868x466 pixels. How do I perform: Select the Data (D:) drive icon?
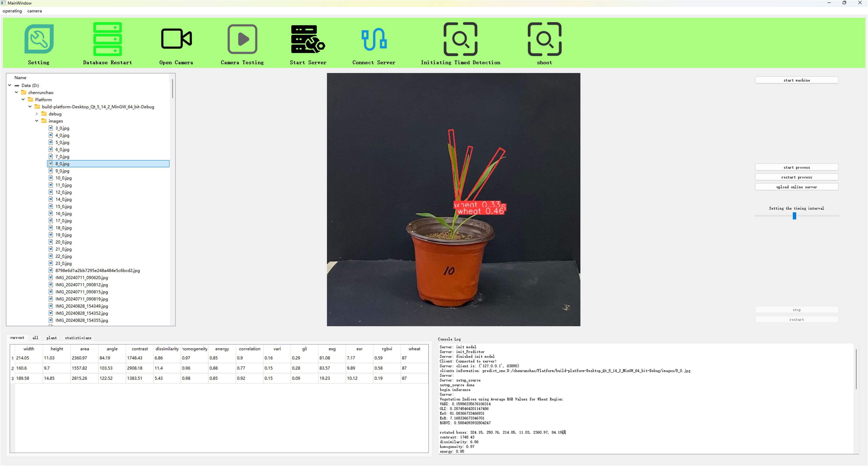point(17,86)
